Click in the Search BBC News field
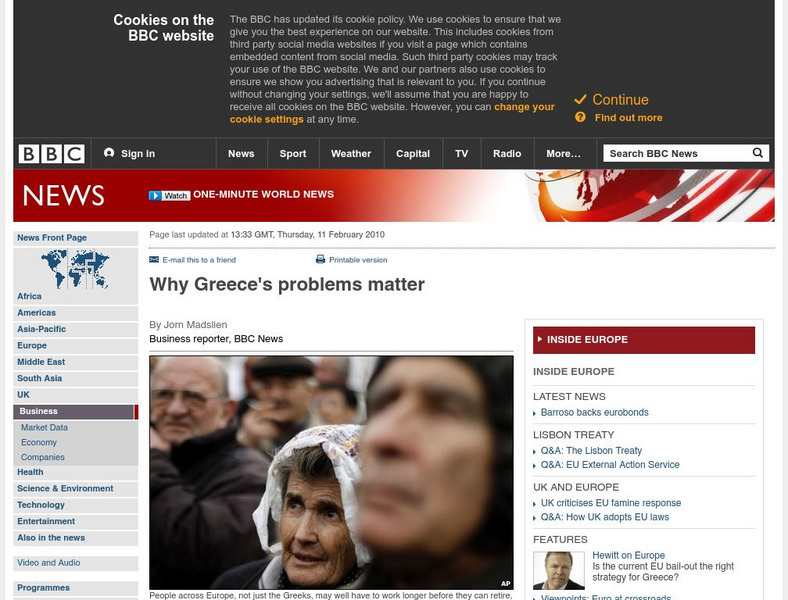This screenshot has width=788, height=600. pyautogui.click(x=677, y=153)
